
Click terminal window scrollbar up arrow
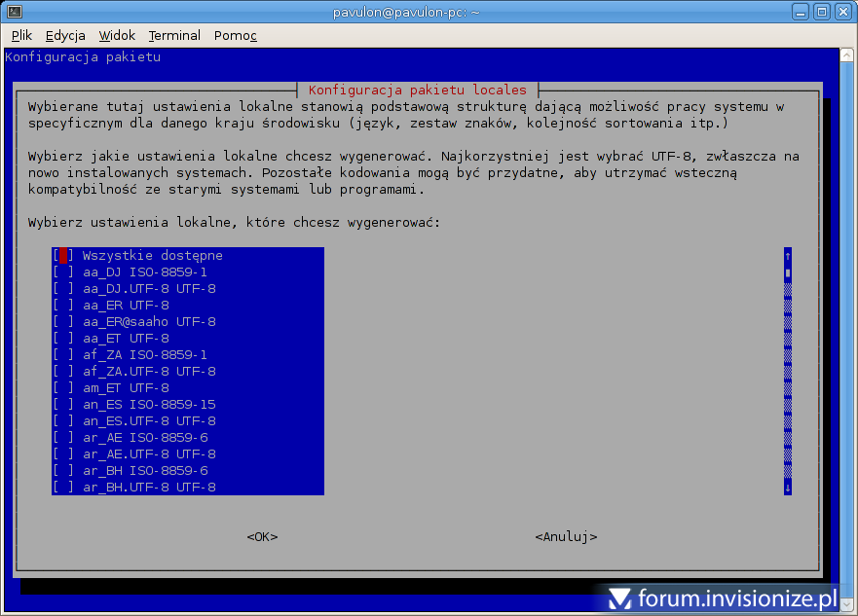846,55
